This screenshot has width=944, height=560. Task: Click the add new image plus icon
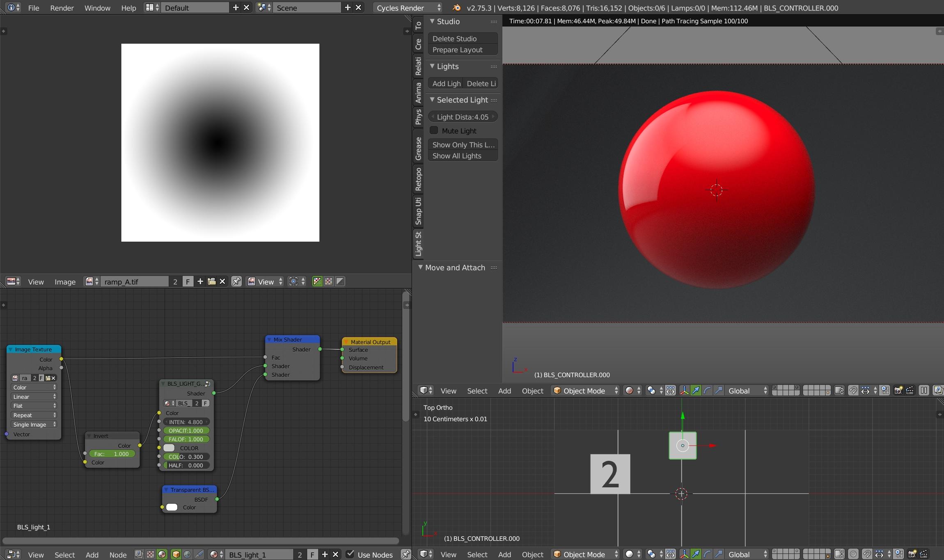pos(200,281)
